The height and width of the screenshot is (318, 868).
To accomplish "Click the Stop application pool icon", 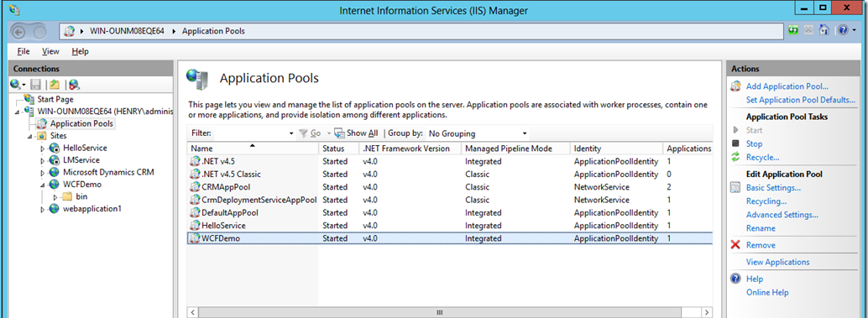I will pyautogui.click(x=735, y=143).
